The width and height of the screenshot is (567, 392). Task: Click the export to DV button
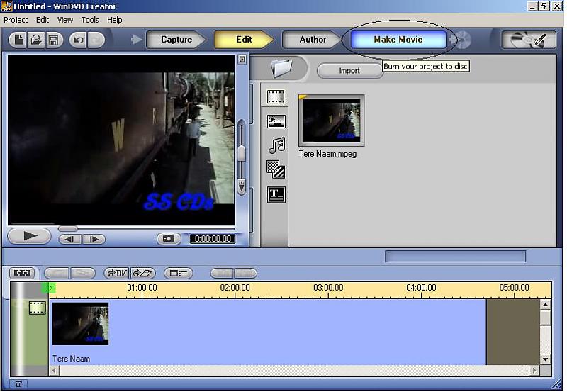coord(116,273)
